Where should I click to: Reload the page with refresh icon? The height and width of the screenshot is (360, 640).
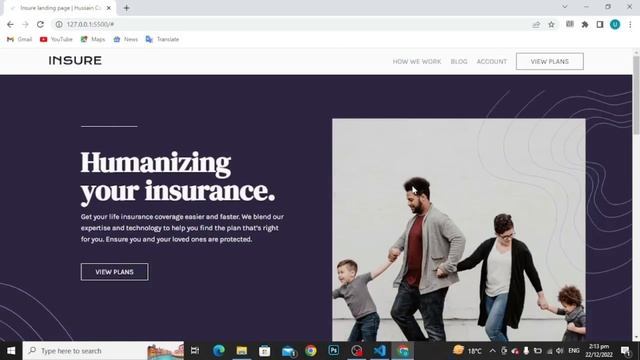click(x=40, y=24)
